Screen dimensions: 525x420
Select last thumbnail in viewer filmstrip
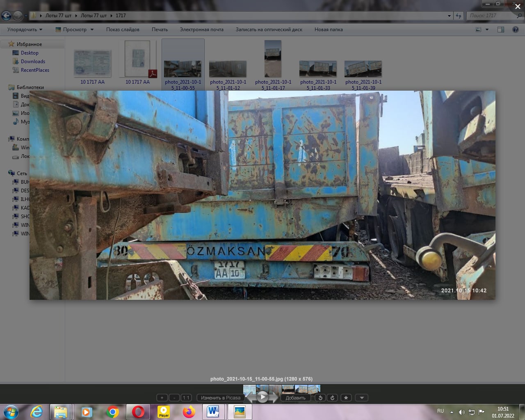click(x=314, y=388)
